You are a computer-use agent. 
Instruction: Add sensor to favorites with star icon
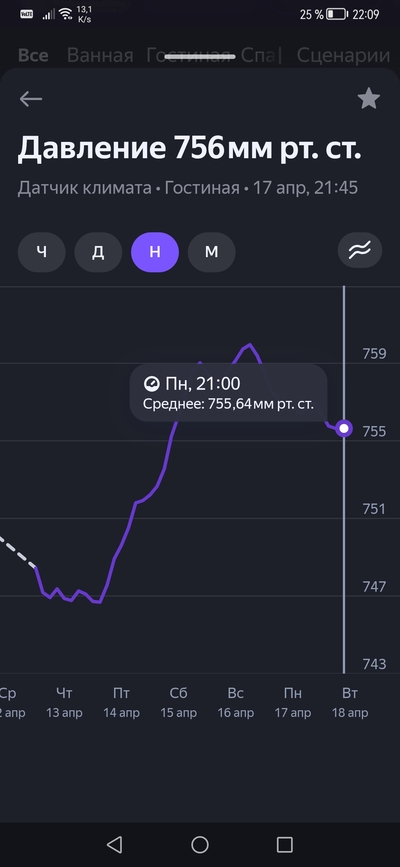[x=368, y=99]
